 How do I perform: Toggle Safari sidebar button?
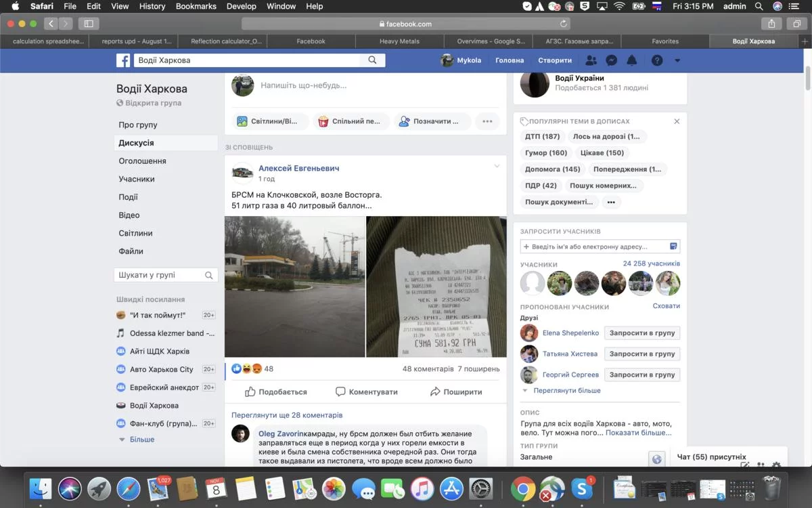[x=89, y=24]
